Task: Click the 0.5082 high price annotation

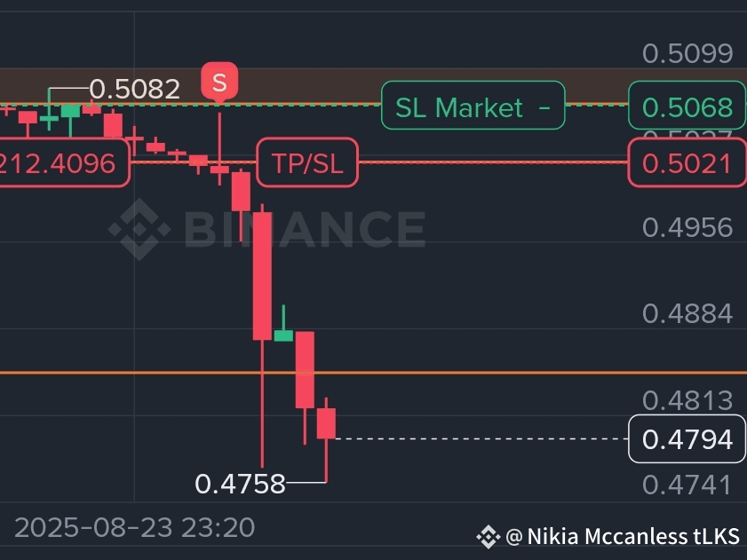Action: pos(135,89)
